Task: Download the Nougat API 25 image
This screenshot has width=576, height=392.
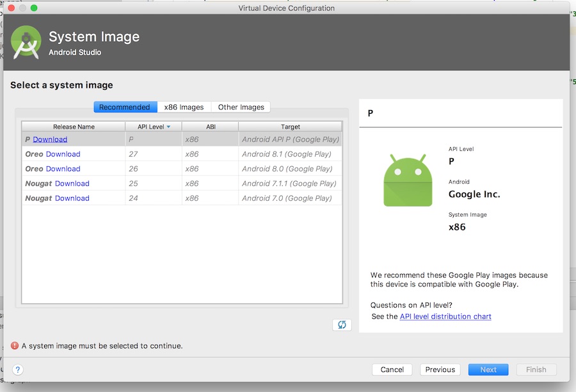Action: [x=72, y=184]
